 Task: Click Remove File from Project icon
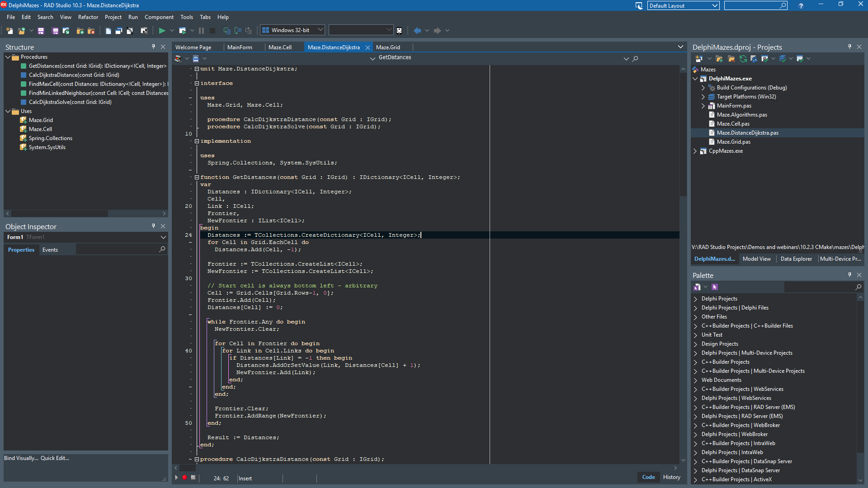coord(91,31)
